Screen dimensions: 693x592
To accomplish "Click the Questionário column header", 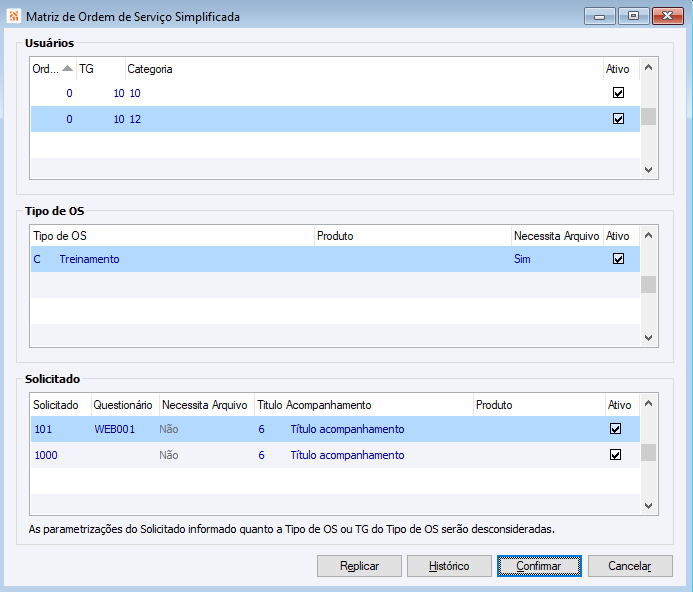I will tap(123, 405).
